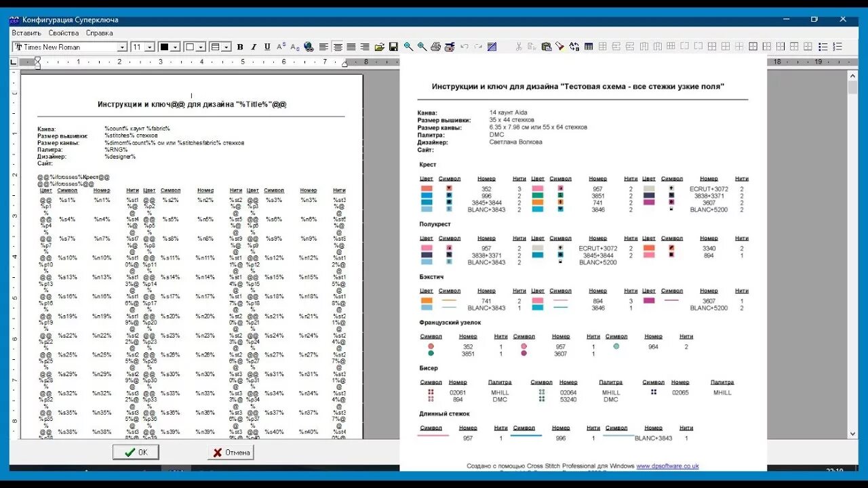
Task: Maximize the Конфигурация Суперключа window
Action: tap(814, 20)
